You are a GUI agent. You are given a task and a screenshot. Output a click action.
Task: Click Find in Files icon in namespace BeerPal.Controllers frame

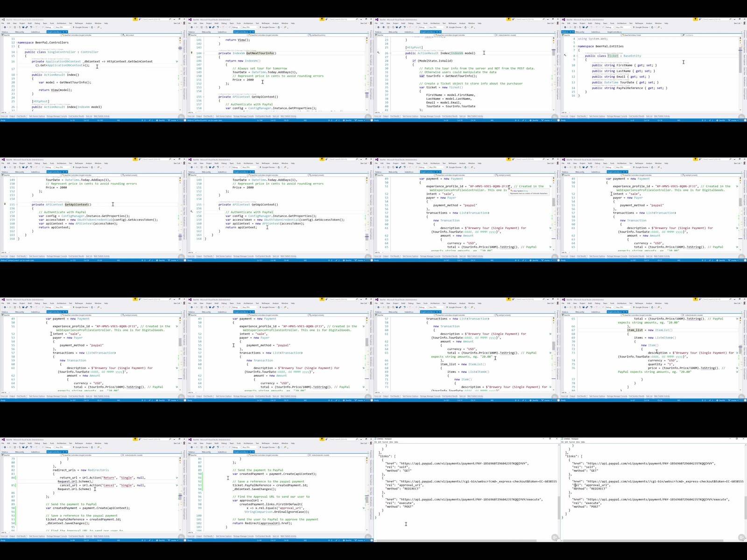[x=98, y=27]
